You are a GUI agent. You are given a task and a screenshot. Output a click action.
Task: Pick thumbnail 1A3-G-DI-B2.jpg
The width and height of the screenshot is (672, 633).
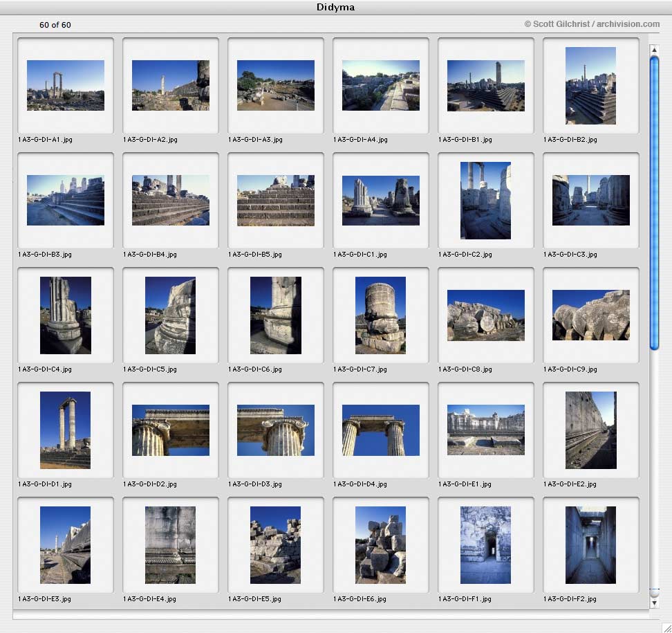tap(590, 85)
